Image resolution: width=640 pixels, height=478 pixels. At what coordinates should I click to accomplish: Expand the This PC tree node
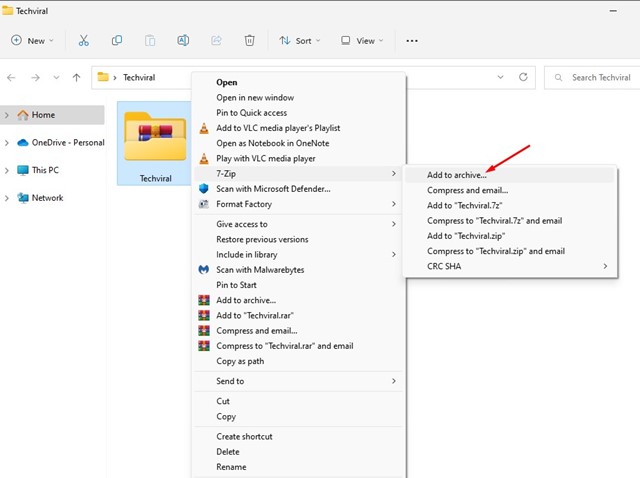point(8,170)
